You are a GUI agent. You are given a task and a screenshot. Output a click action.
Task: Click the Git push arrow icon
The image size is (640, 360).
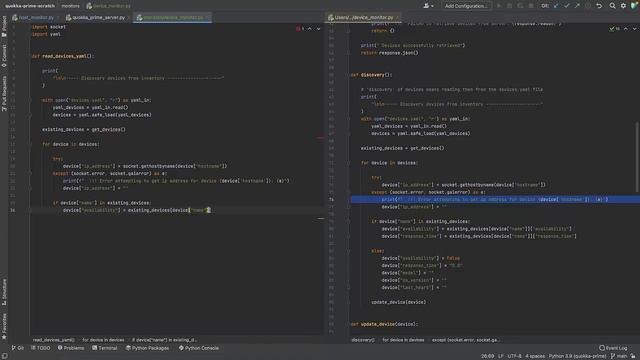coord(577,6)
